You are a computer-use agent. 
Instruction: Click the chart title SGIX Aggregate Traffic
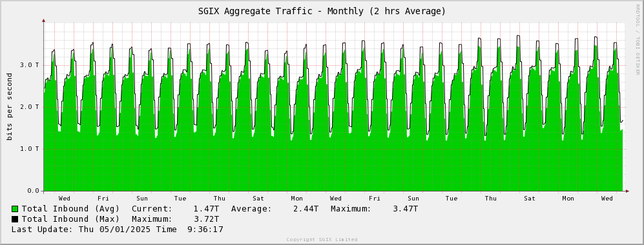coord(322,11)
